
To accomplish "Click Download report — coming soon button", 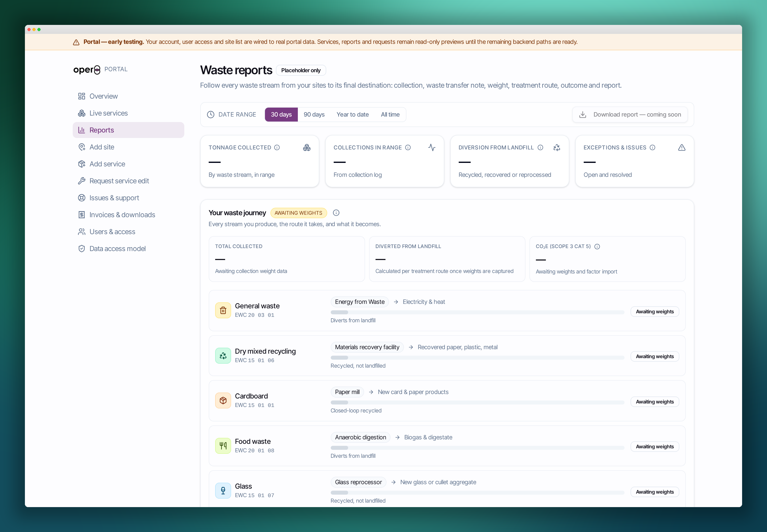I will [x=630, y=115].
